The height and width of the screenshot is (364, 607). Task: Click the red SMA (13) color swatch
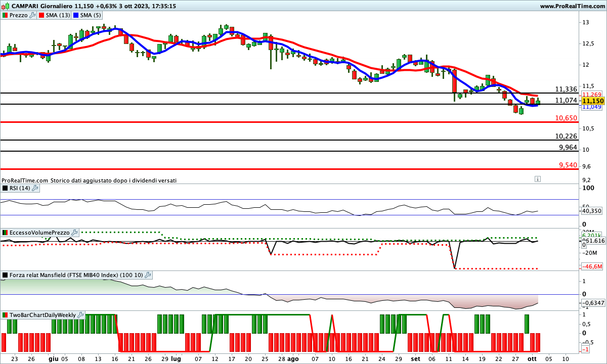click(x=42, y=15)
